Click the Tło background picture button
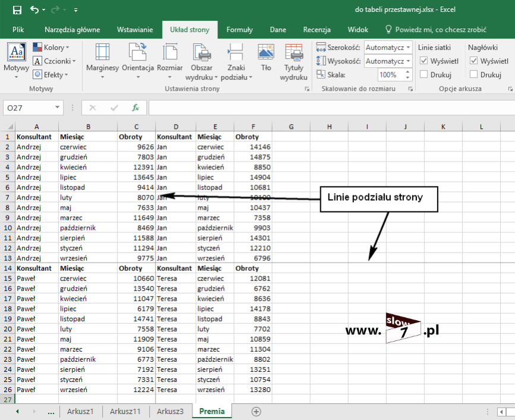 click(x=266, y=58)
